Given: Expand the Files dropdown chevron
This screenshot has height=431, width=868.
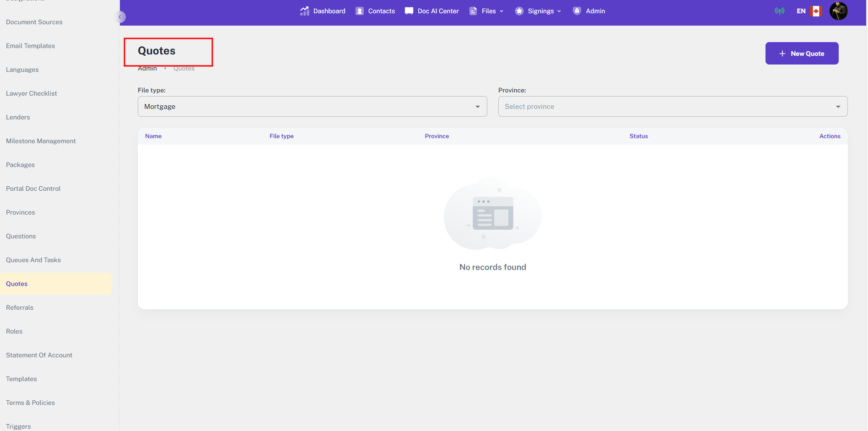Looking at the screenshot, I should (501, 11).
